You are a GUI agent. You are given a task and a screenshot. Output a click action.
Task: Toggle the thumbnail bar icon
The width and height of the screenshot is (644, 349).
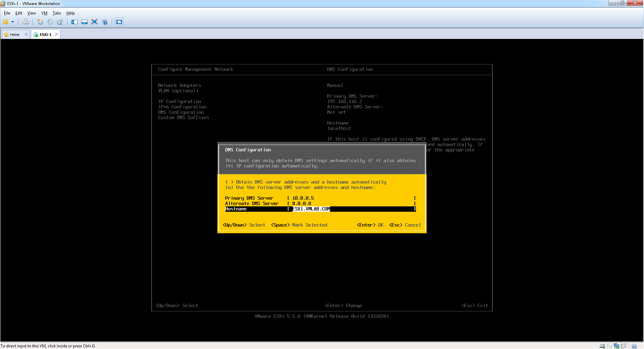85,22
